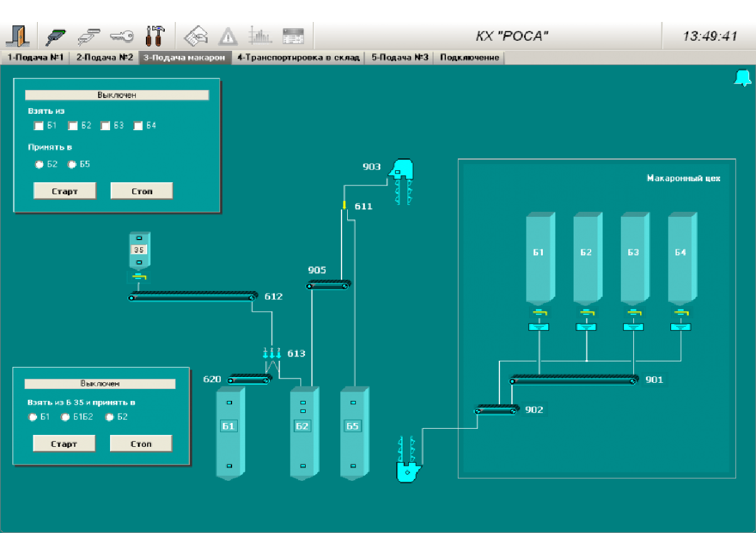
Task: Select Б5 radio under Принять в
Action: (72, 165)
